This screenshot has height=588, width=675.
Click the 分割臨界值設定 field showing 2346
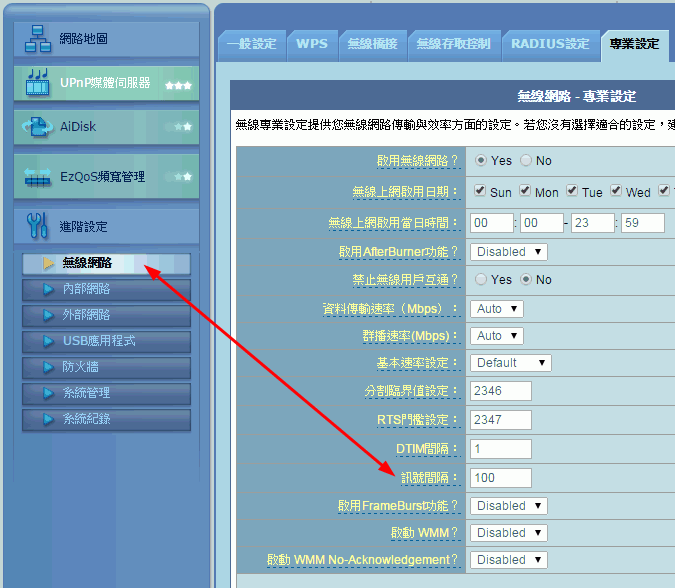tap(501, 391)
